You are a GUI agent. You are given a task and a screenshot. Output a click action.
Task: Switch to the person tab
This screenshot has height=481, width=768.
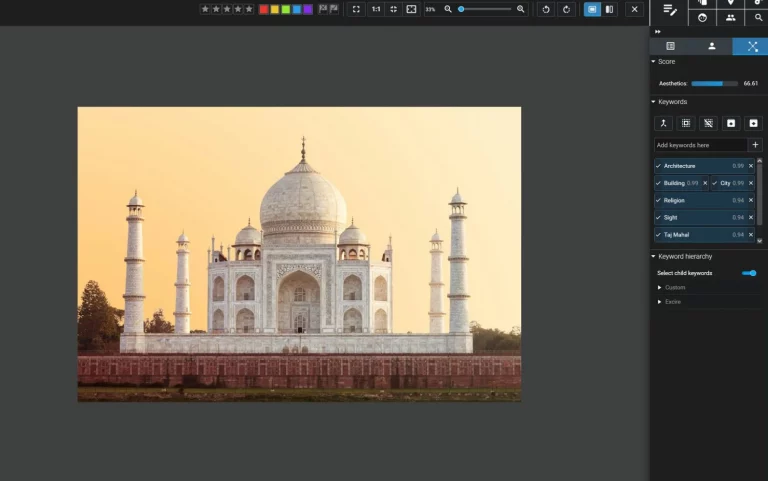712,46
